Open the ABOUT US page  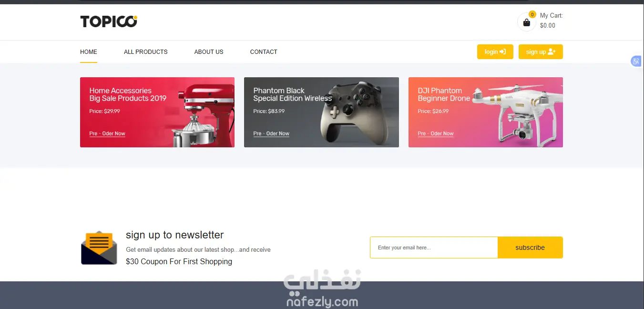tap(209, 51)
